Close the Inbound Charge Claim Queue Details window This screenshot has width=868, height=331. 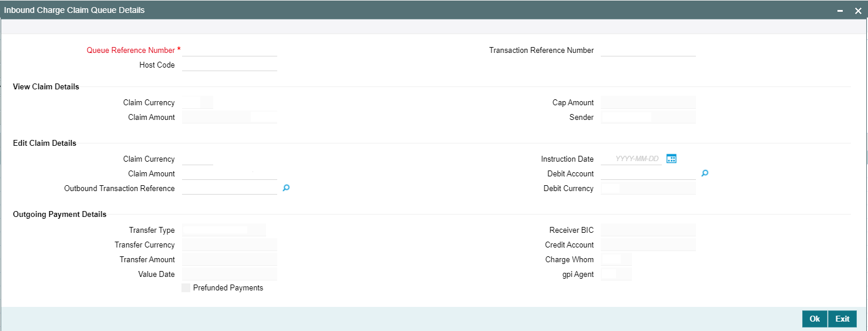tap(858, 11)
